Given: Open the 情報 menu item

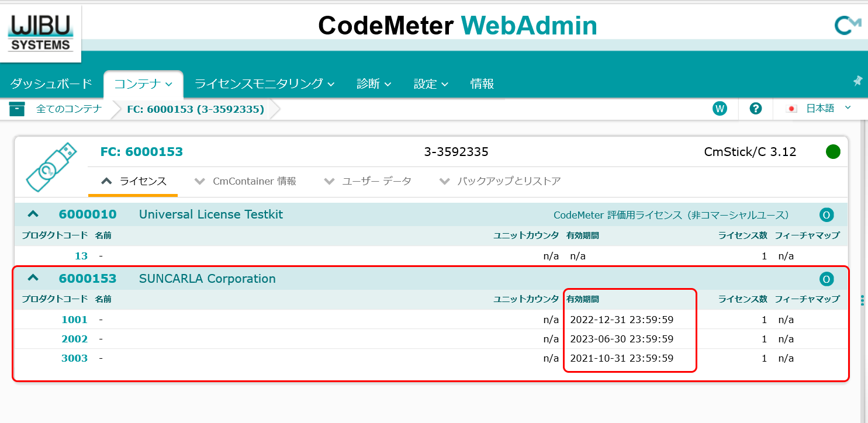Looking at the screenshot, I should [482, 84].
